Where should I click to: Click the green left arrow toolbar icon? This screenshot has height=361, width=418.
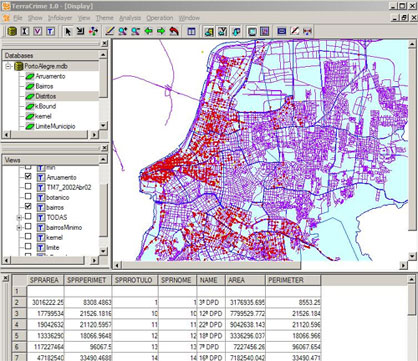pos(148,32)
